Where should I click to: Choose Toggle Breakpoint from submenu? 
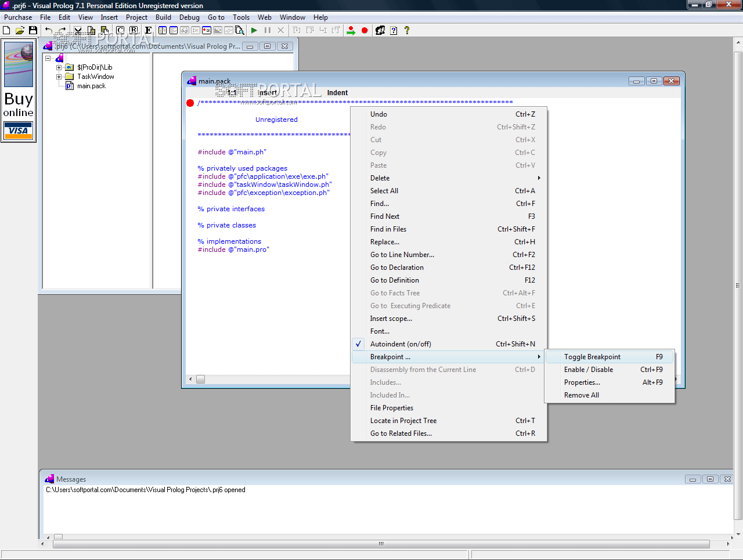[x=609, y=357]
